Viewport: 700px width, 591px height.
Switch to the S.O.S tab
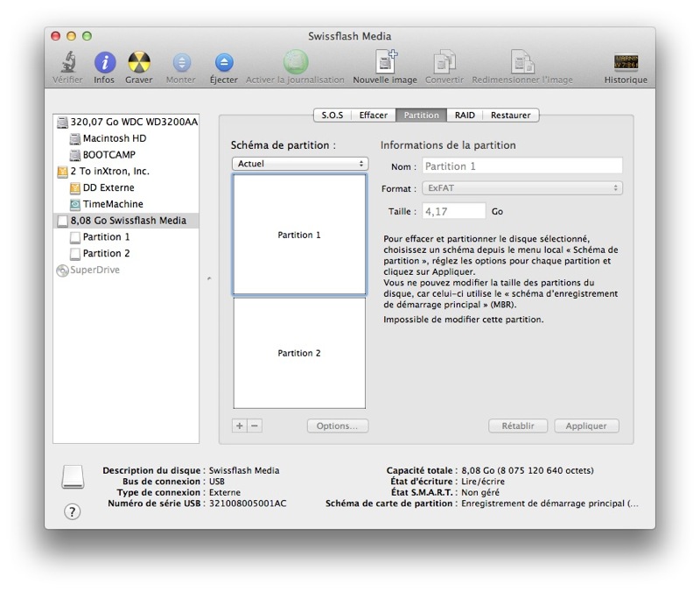pos(332,116)
